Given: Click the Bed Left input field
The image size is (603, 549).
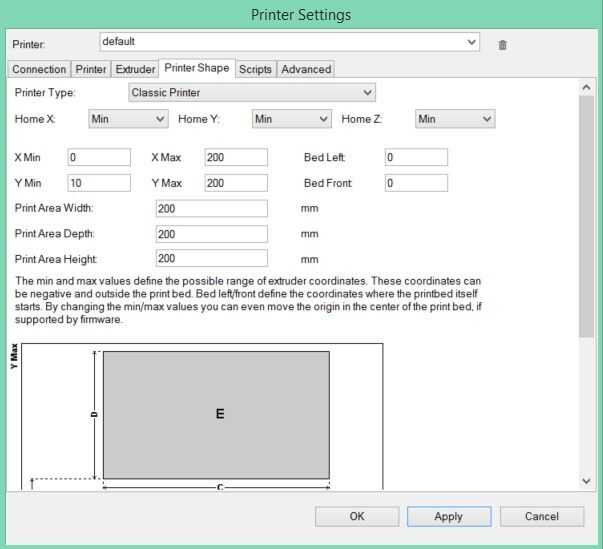Looking at the screenshot, I should pos(416,157).
